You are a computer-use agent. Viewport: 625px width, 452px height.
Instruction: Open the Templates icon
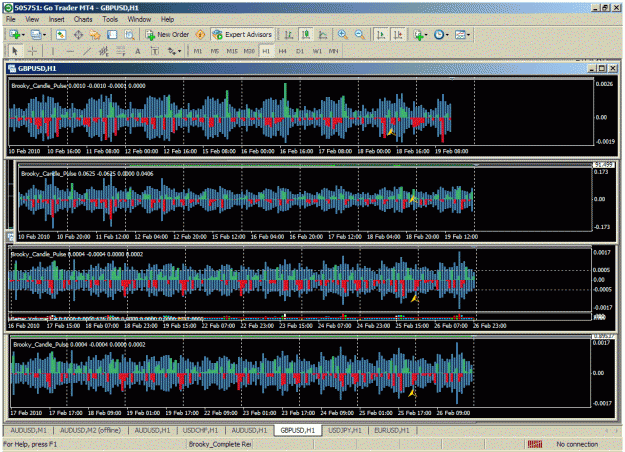[460, 35]
